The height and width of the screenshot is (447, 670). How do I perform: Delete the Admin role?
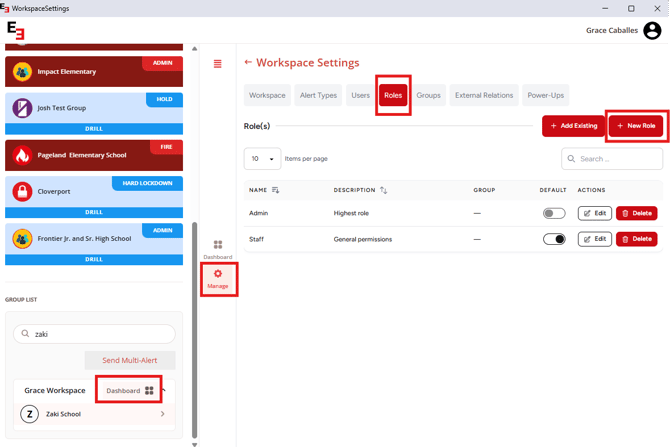pos(636,213)
